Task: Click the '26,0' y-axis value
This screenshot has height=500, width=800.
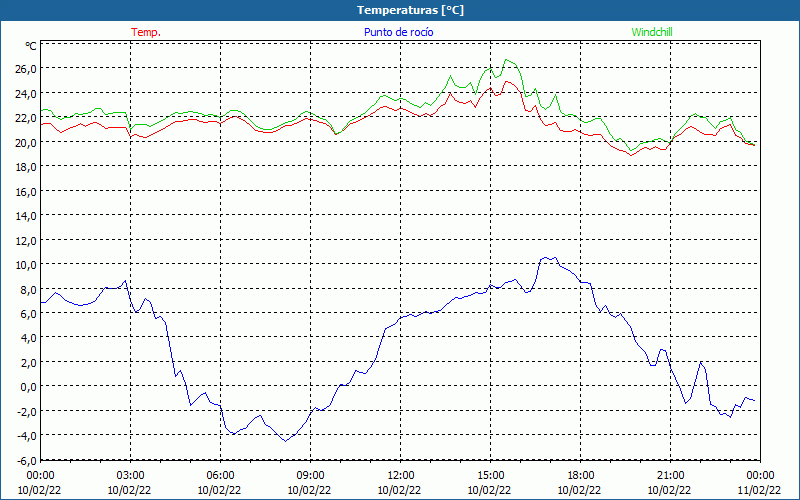Action: click(x=26, y=68)
